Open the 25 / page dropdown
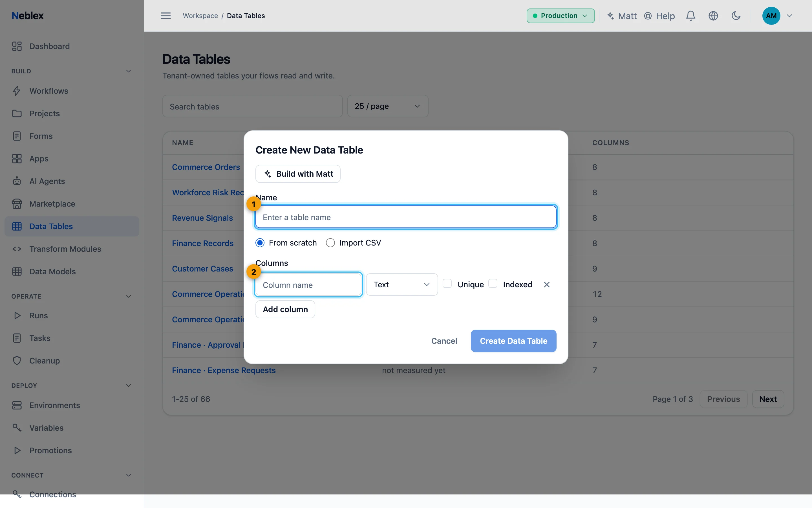The image size is (812, 508). pos(388,106)
